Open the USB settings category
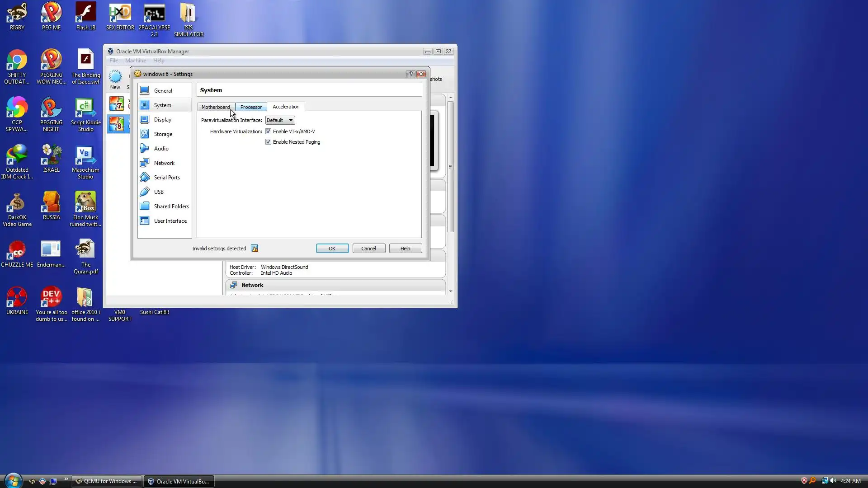 [x=158, y=192]
